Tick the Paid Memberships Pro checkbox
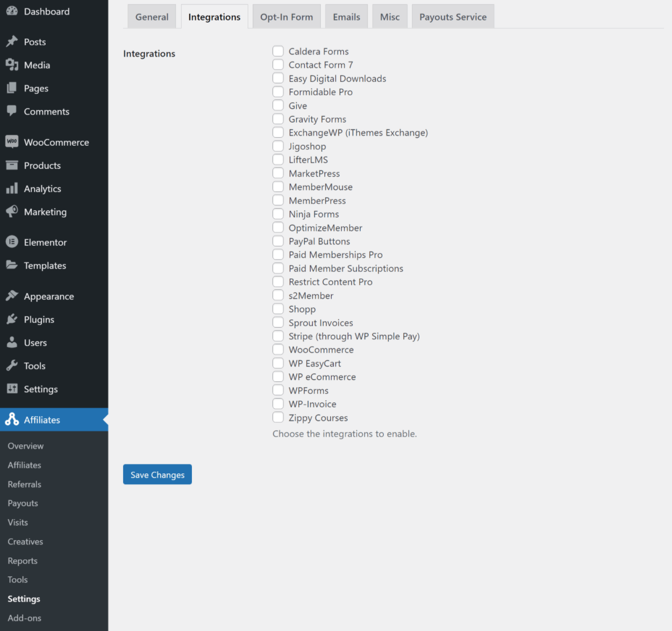 [278, 254]
